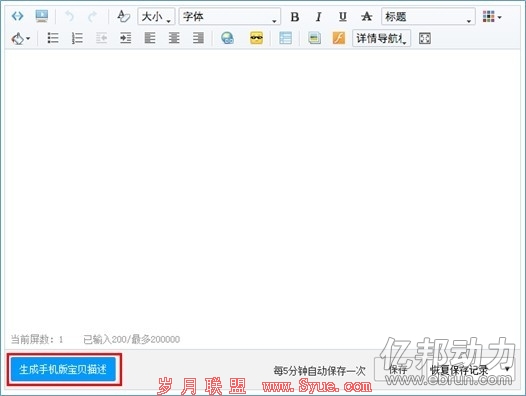Image resolution: width=526 pixels, height=396 pixels.
Task: Open the 标题 heading dropdown
Action: tap(428, 16)
